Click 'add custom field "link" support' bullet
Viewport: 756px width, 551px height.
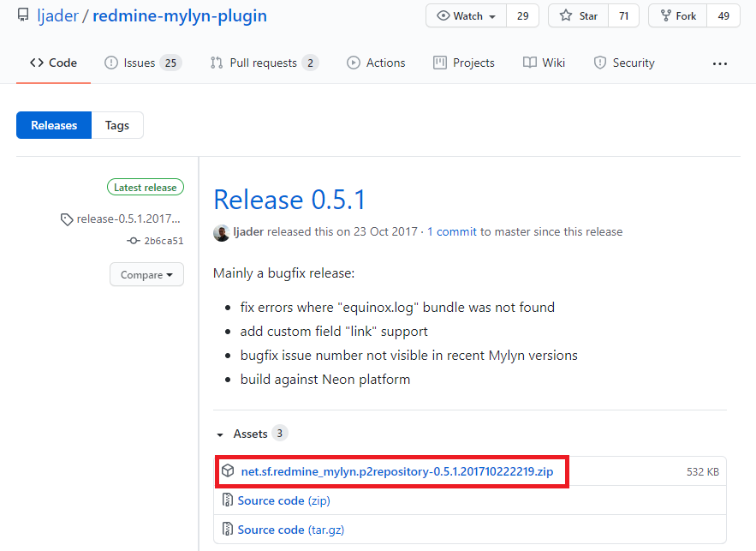[x=334, y=332]
